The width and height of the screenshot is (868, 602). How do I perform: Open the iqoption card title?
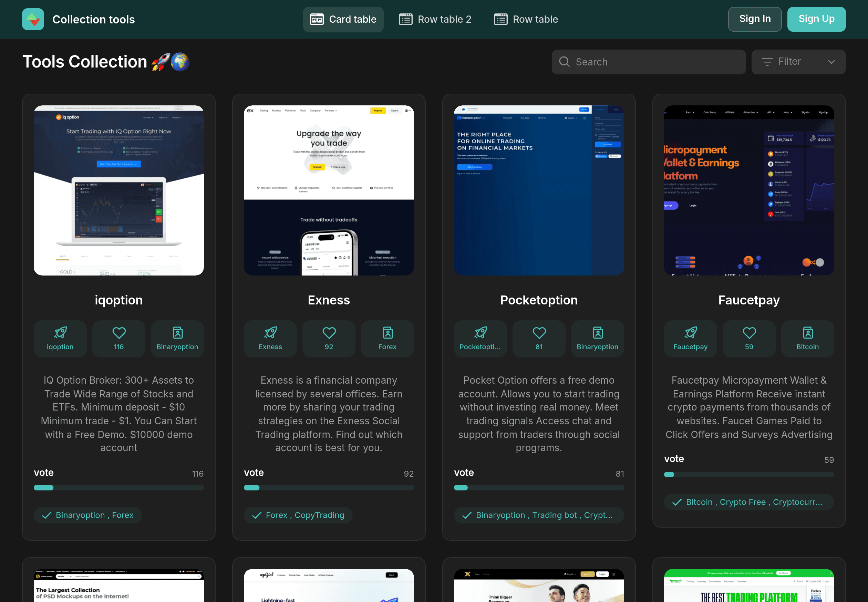(x=119, y=300)
